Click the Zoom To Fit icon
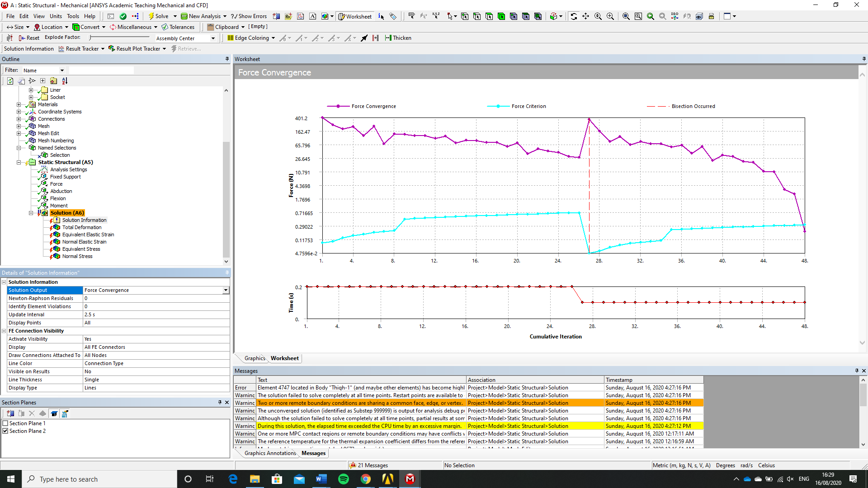The height and width of the screenshot is (488, 868). [x=626, y=16]
